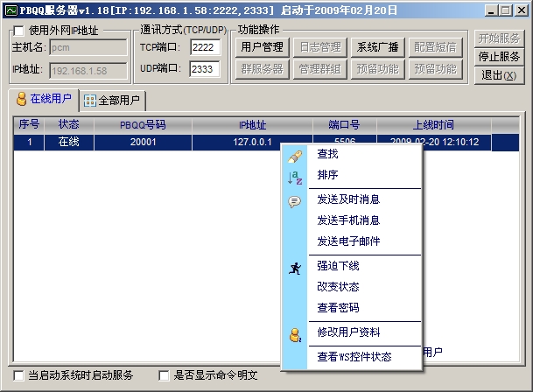Click the search flashlight icon in context menu
Viewport: 533px width, 392px height.
click(x=295, y=157)
